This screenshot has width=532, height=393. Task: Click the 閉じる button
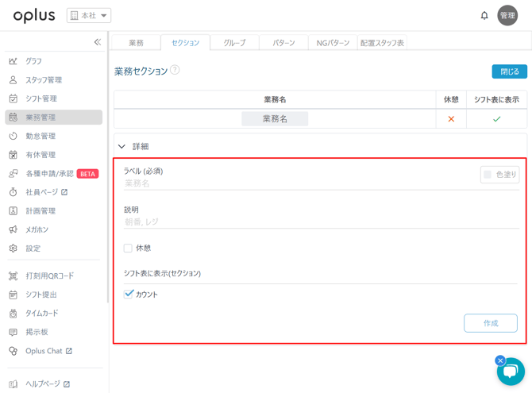(509, 71)
